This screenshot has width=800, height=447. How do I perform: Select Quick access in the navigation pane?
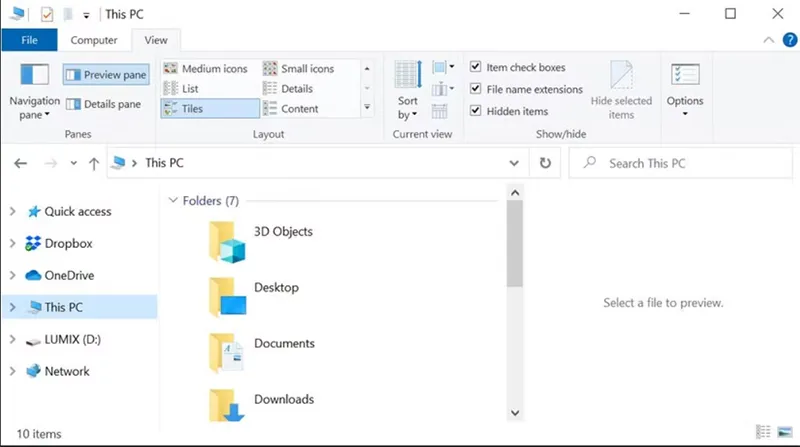78,211
